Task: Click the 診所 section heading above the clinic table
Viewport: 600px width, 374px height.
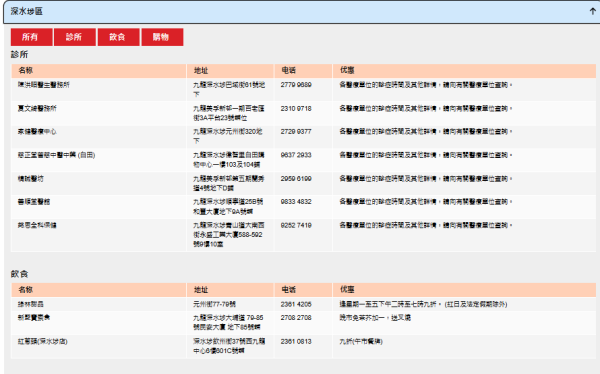Action: [20, 55]
